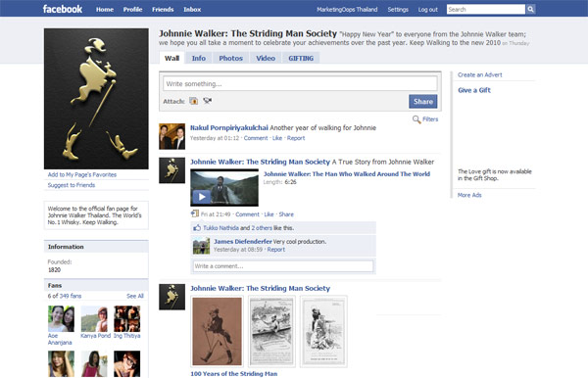Open Inbox in the top bar
The width and height of the screenshot is (588, 378).
pos(192,10)
